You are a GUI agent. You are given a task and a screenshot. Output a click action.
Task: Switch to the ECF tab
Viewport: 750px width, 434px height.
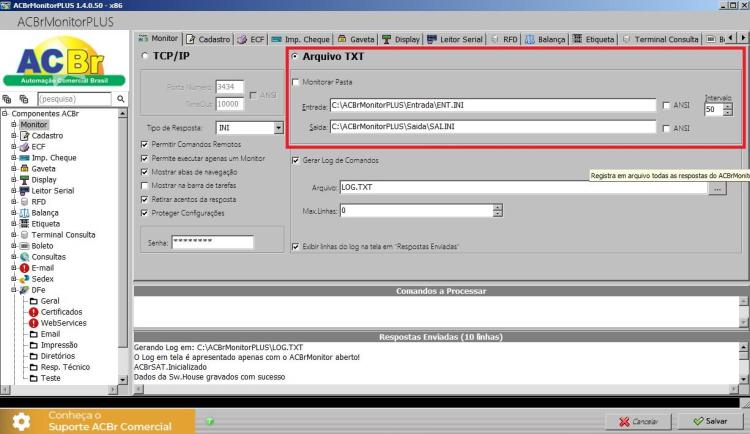click(x=252, y=39)
